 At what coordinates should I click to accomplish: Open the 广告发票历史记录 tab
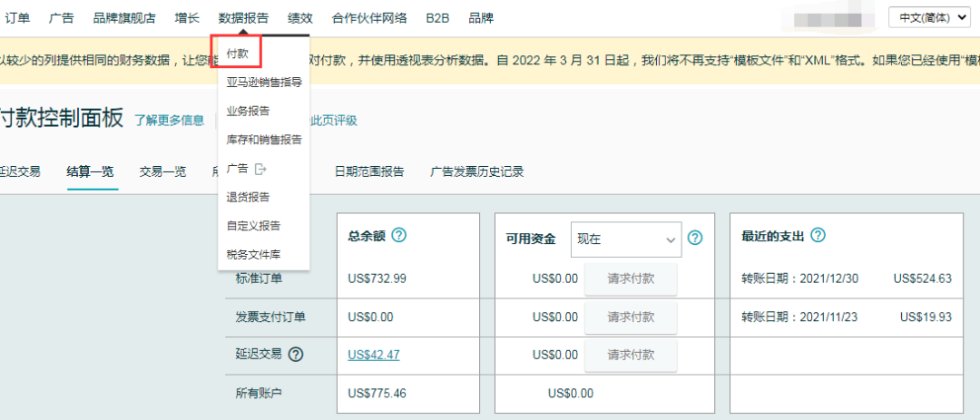coord(476,171)
